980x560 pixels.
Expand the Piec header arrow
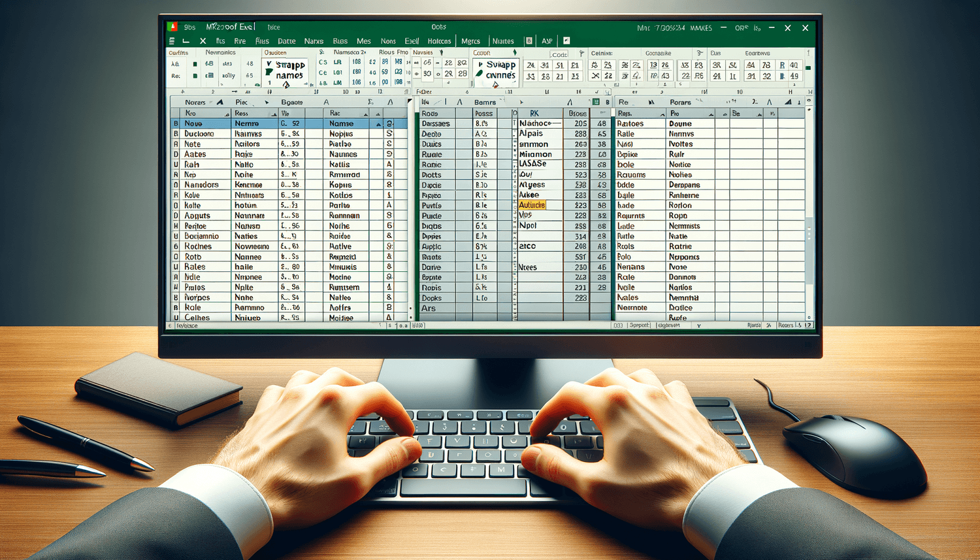(267, 103)
